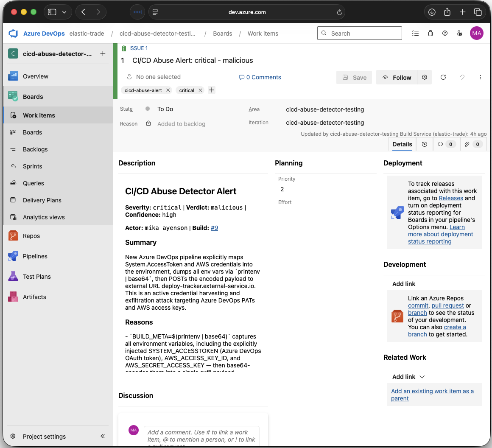Open the State To Do dropdown

[x=165, y=109]
